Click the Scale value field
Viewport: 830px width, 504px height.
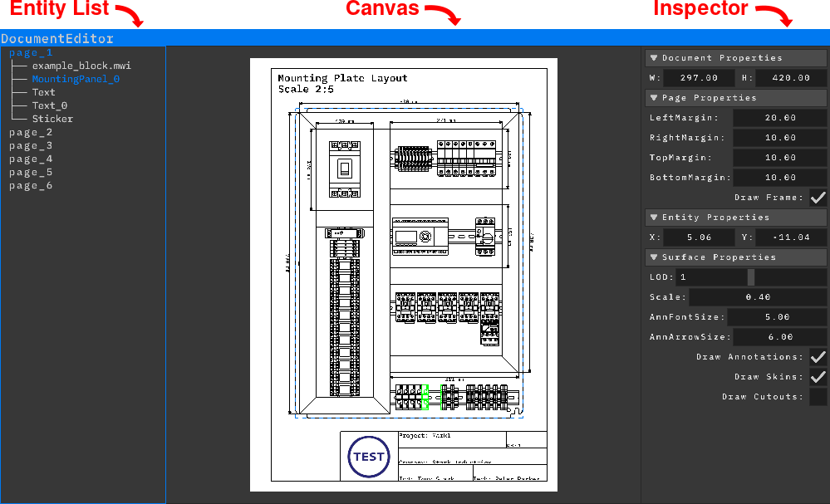[758, 297]
